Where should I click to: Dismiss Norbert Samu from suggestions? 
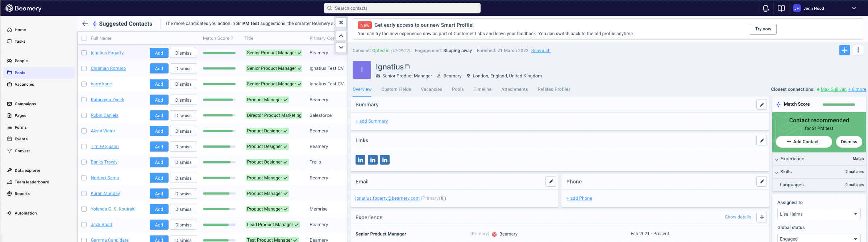(x=183, y=178)
